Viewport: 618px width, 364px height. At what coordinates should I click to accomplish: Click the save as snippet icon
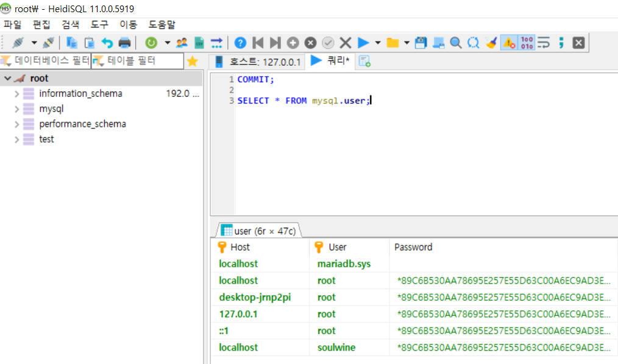(438, 43)
